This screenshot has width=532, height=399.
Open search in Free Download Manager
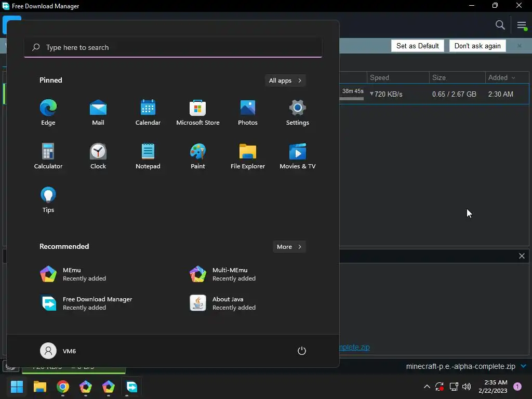coord(500,25)
